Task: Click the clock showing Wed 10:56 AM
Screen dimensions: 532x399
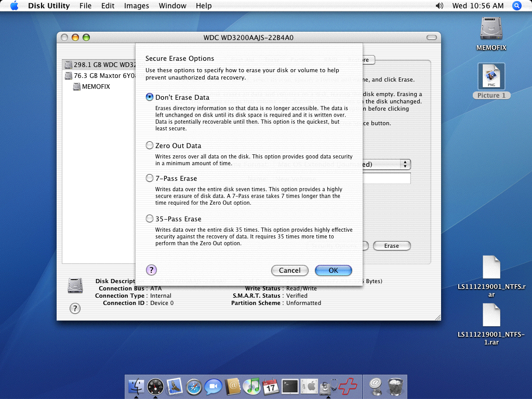Action: point(478,6)
